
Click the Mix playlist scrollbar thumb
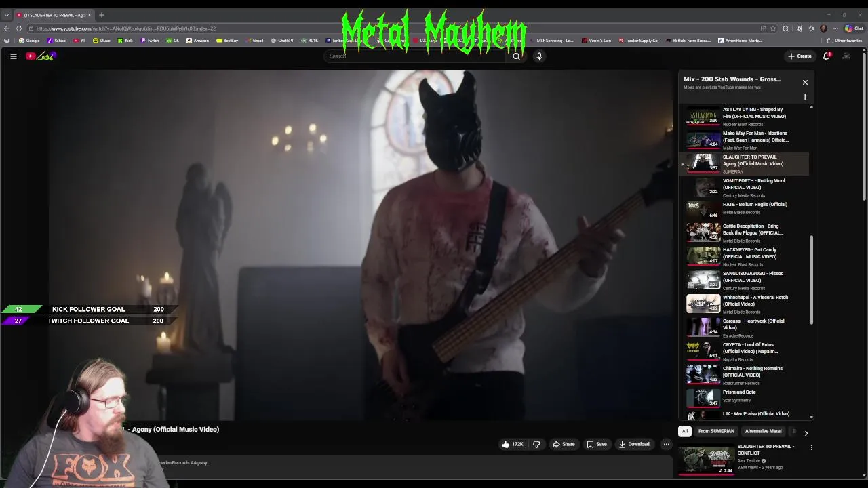811,279
